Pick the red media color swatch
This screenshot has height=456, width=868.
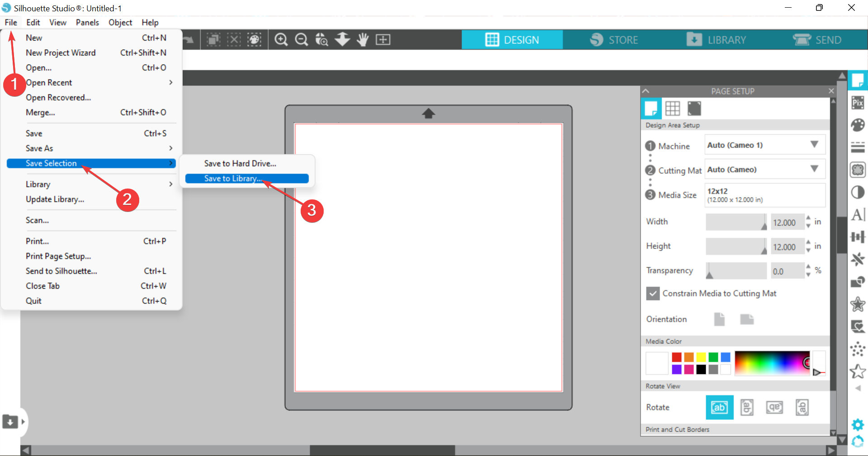[677, 357]
